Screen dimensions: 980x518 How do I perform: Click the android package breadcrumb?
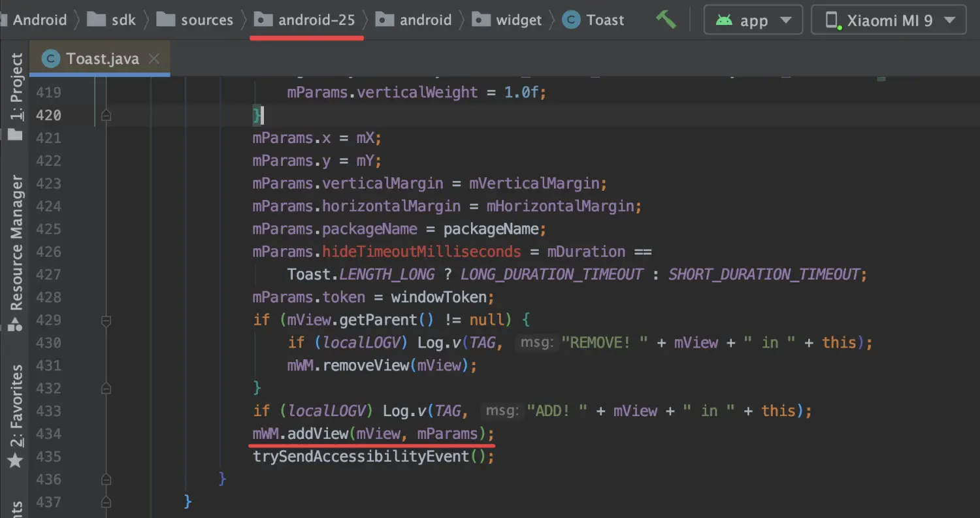point(414,20)
